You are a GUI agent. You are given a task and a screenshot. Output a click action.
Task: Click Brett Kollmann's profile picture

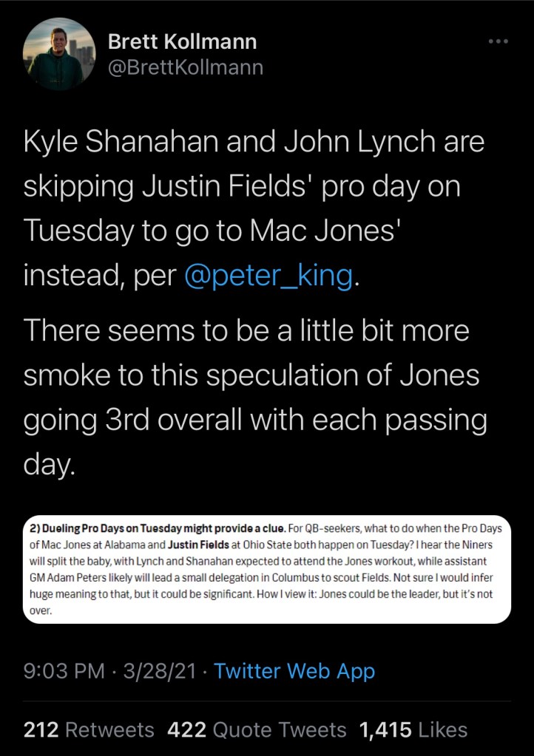(59, 54)
